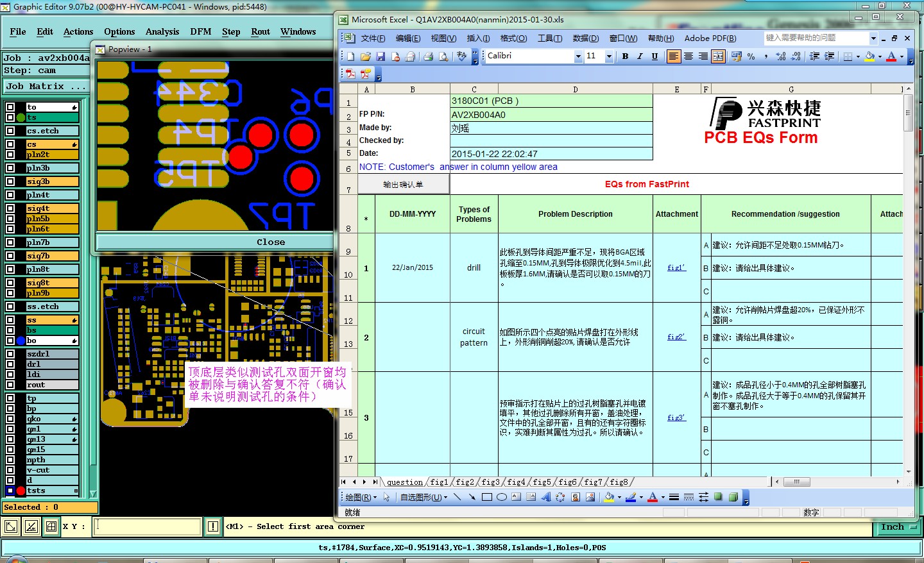Open the fig2' attachment link
The height and width of the screenshot is (563, 924).
676,337
